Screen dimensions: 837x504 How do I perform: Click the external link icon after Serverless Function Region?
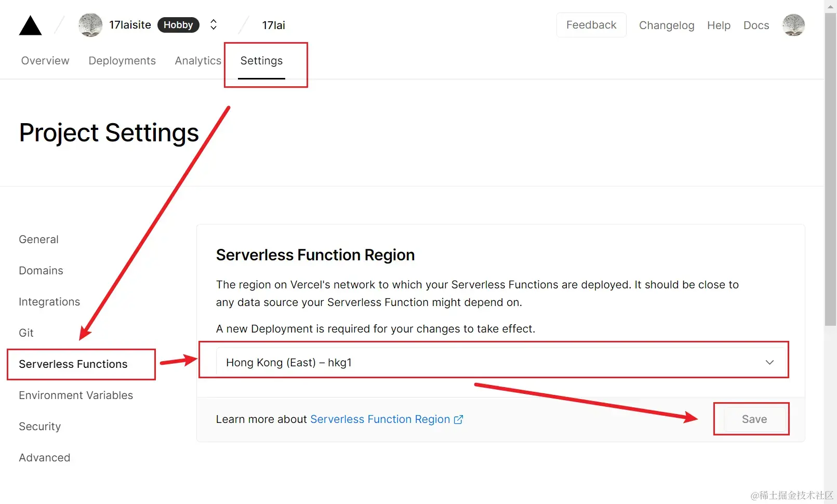click(x=459, y=419)
